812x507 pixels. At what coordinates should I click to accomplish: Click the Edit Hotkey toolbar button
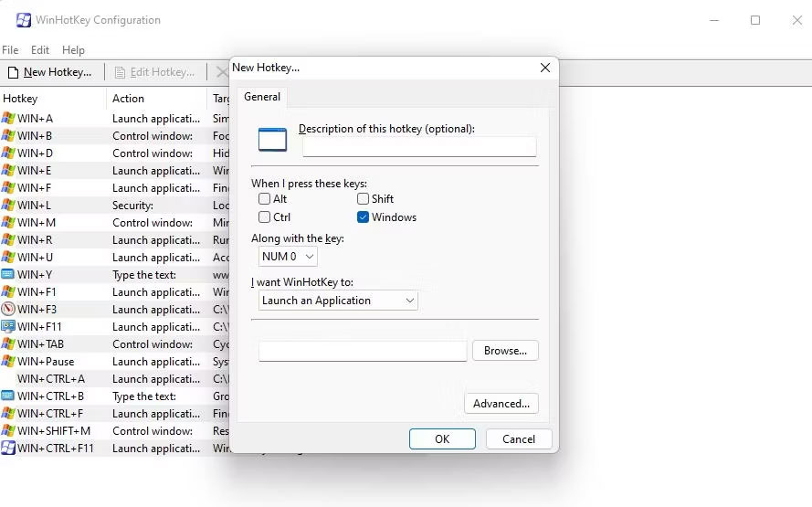point(154,72)
